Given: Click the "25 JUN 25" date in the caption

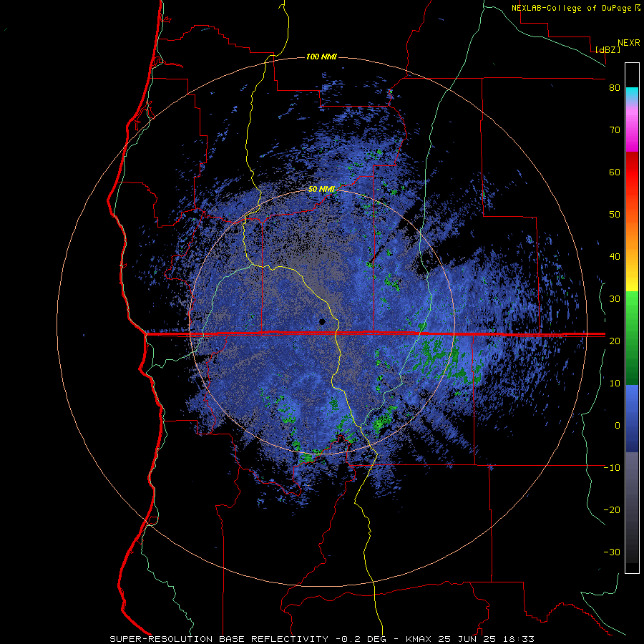Looking at the screenshot, I should point(468,639).
